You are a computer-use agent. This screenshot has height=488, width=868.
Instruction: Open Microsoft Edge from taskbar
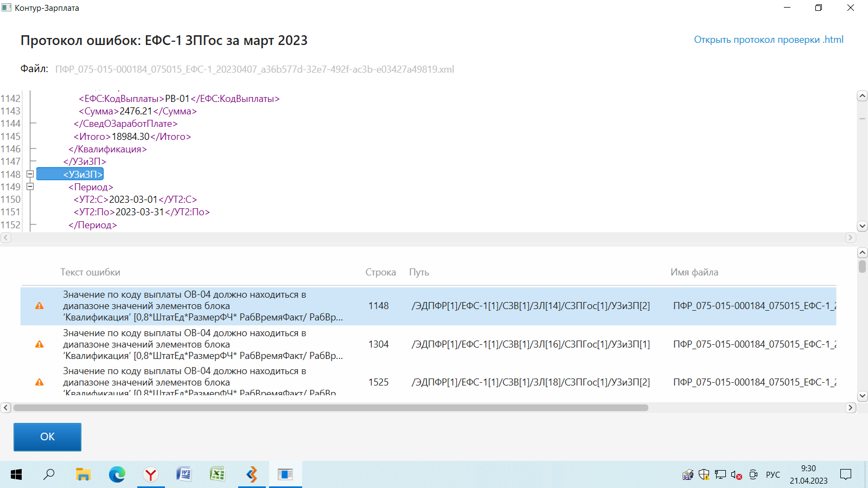[117, 474]
